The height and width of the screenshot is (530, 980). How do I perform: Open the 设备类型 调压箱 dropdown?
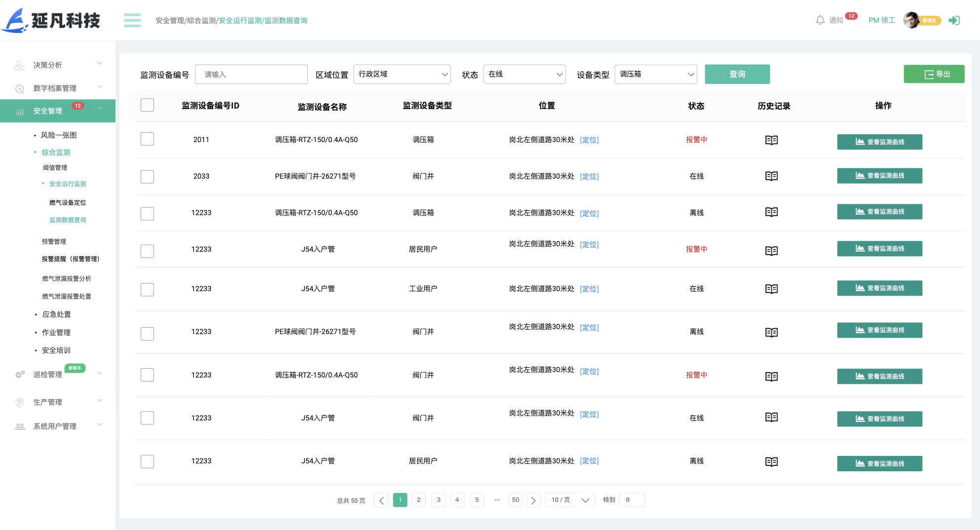656,74
